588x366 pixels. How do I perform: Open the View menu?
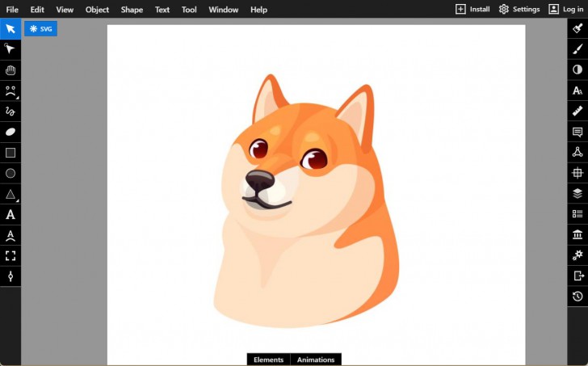click(x=65, y=10)
